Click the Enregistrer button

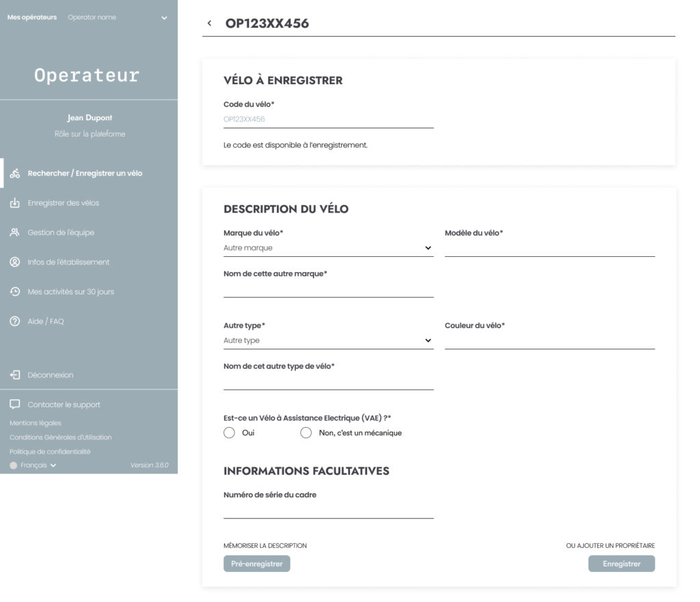pos(621,564)
